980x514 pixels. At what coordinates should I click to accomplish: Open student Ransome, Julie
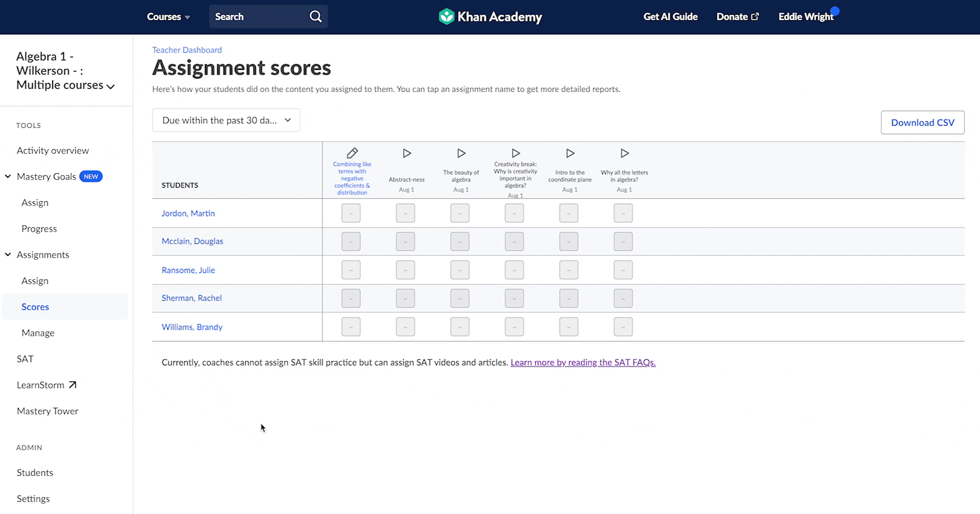pos(188,270)
